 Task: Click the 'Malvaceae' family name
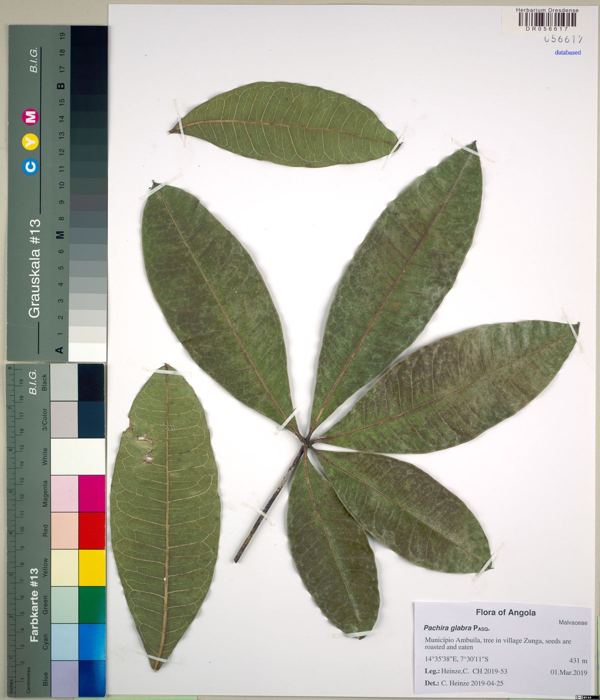pos(573,623)
